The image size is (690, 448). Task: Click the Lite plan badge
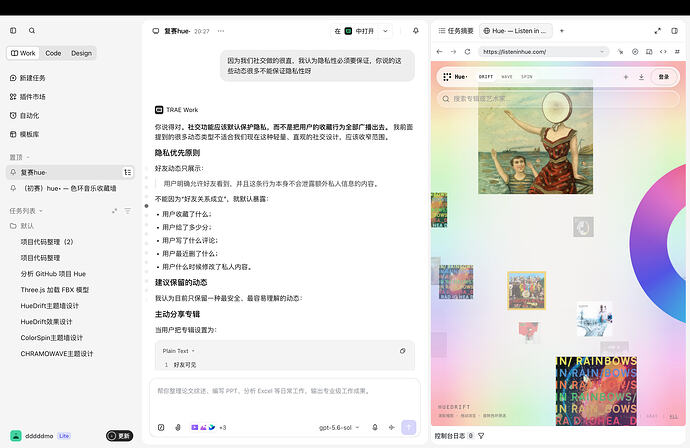[x=64, y=436]
